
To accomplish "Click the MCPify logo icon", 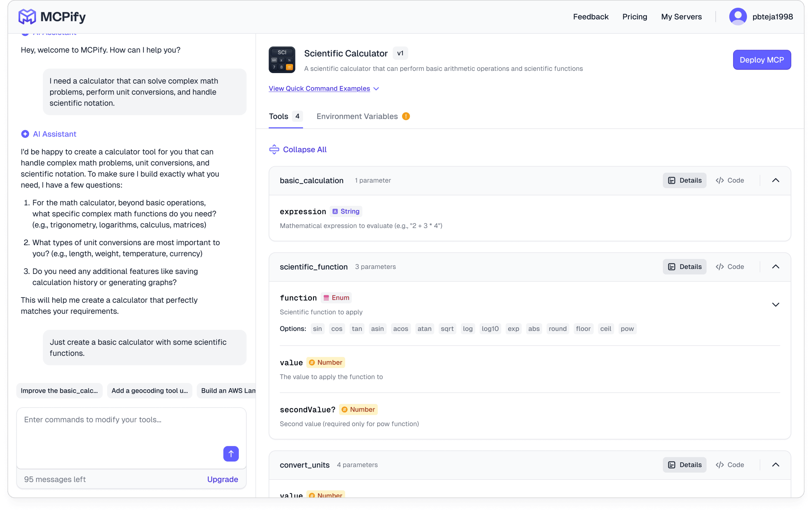I will coord(27,17).
